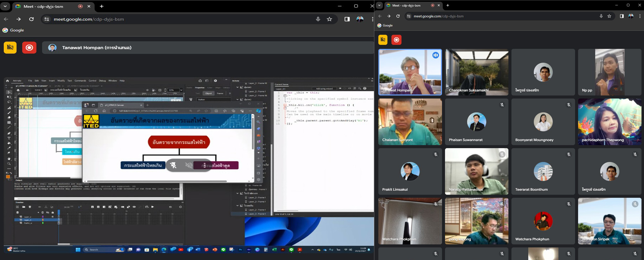Click Find icon in Actions panel toolbar
The image size is (644, 260).
(359, 88)
